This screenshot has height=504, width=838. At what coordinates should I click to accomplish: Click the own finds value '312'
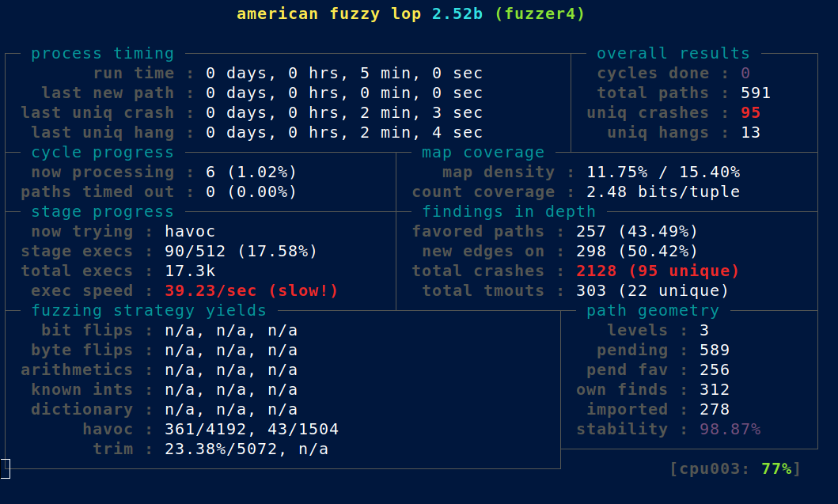point(715,389)
